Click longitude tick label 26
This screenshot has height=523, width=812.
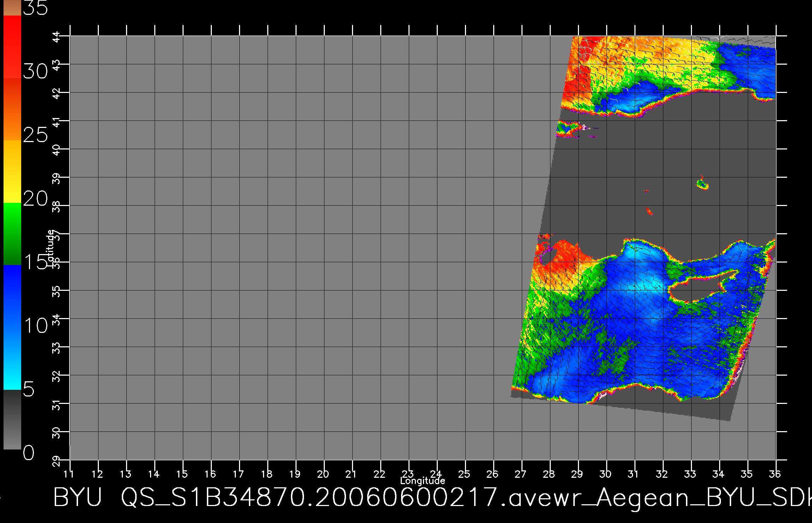tap(492, 474)
